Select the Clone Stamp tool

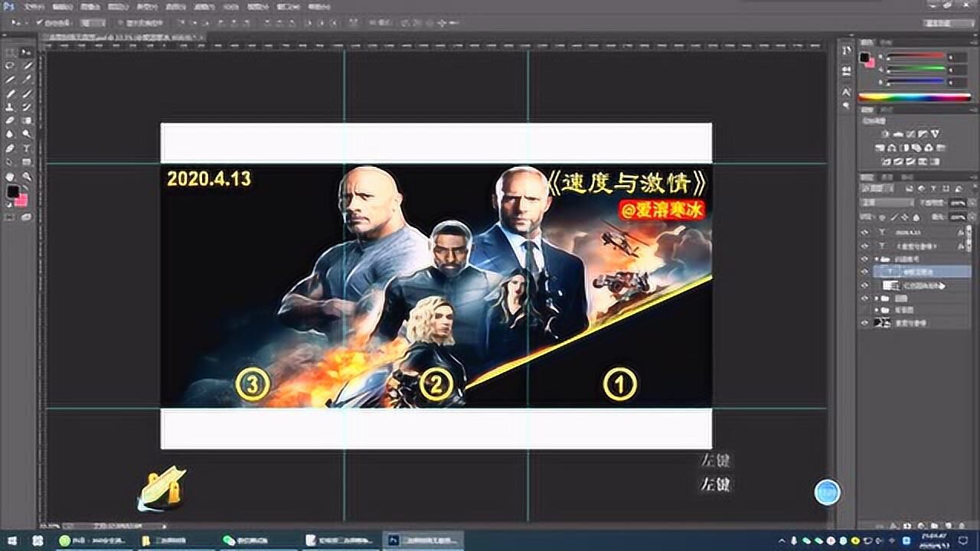10,107
